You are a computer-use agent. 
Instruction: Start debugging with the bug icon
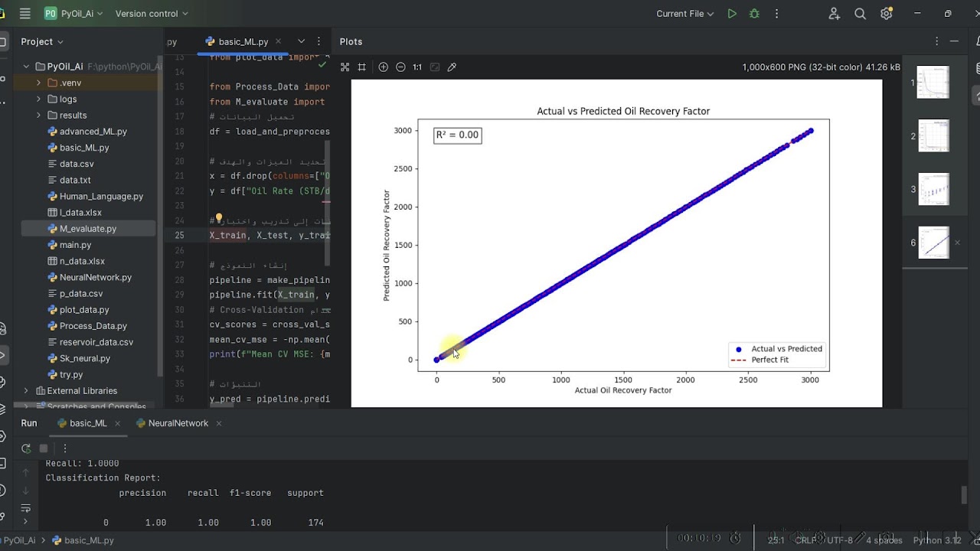point(755,14)
